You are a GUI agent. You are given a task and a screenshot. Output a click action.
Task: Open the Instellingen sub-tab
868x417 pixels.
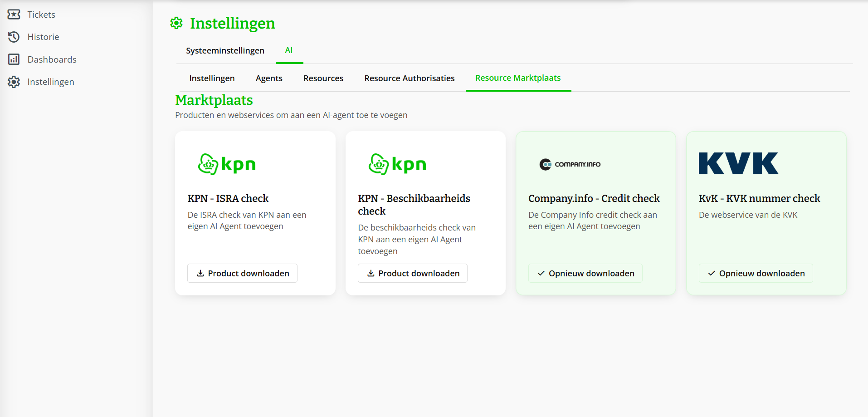click(212, 78)
